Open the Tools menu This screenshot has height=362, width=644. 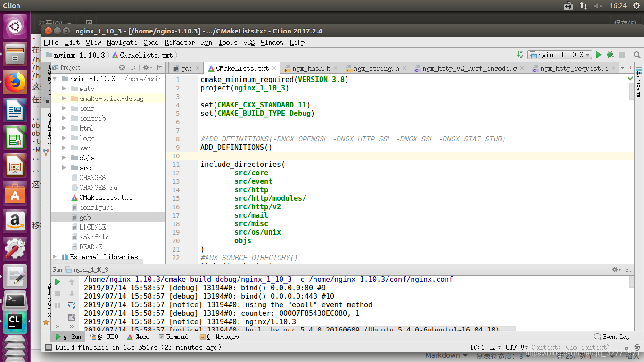[228, 42]
